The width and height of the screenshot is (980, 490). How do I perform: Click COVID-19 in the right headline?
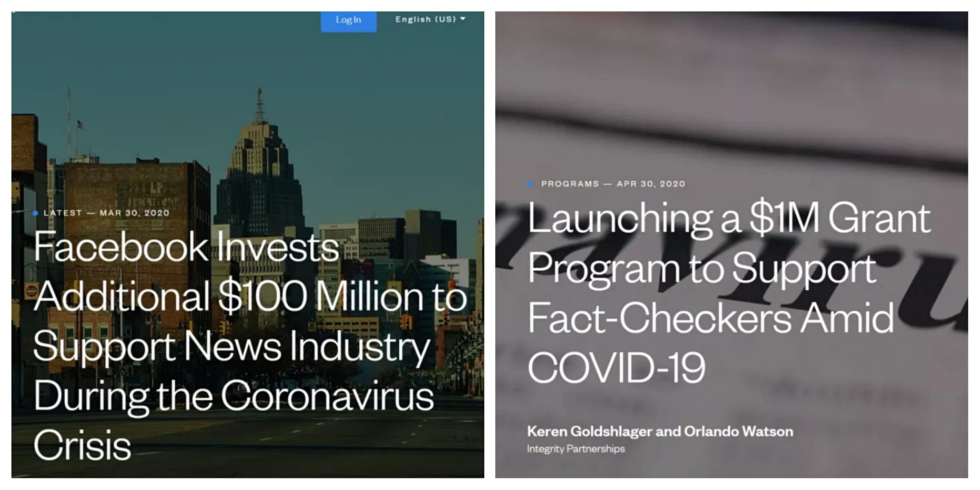(x=617, y=367)
